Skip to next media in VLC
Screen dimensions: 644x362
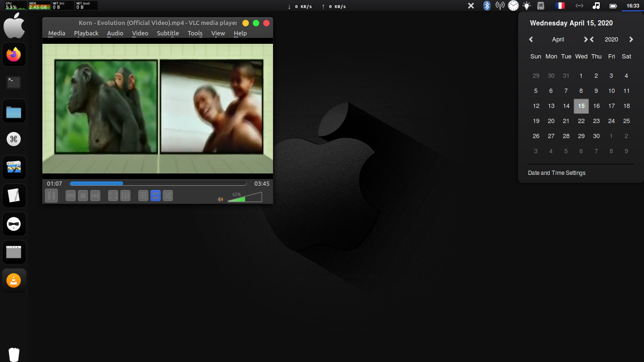point(95,196)
